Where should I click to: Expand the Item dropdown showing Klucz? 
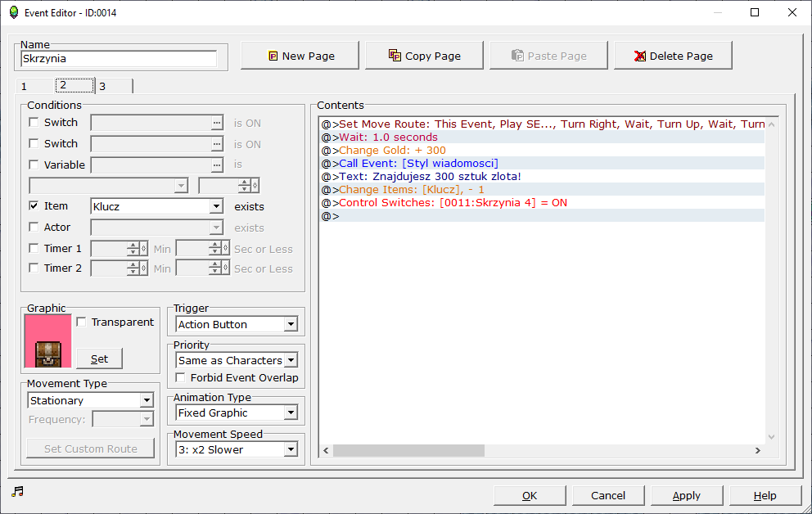pyautogui.click(x=216, y=207)
